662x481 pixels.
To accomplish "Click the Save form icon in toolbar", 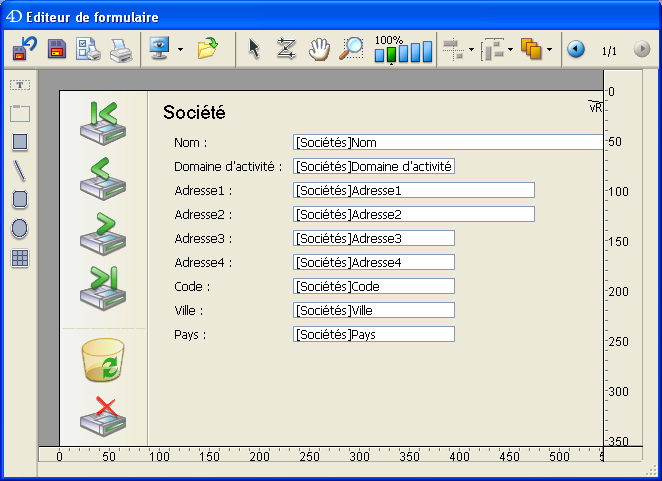I will (56, 48).
